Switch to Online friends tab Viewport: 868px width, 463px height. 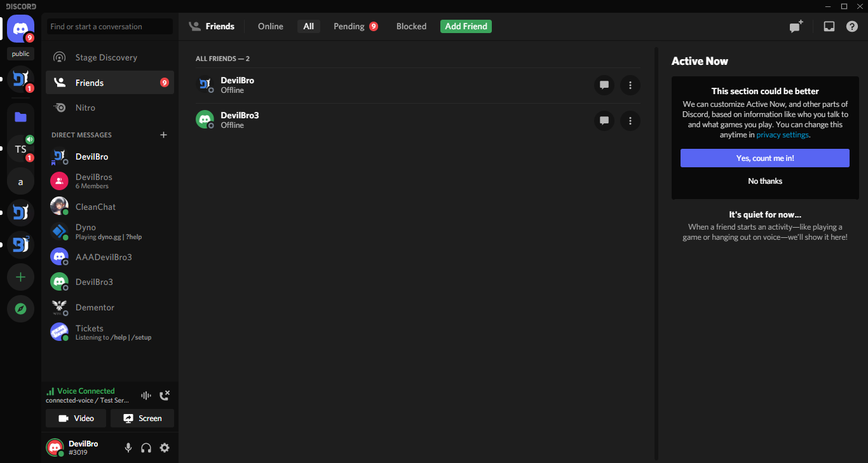click(x=271, y=26)
